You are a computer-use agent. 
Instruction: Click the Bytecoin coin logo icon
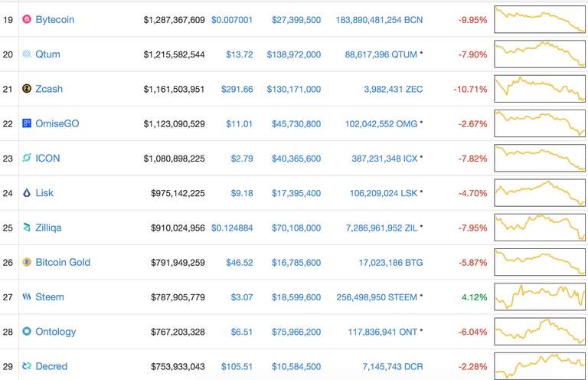tap(27, 19)
